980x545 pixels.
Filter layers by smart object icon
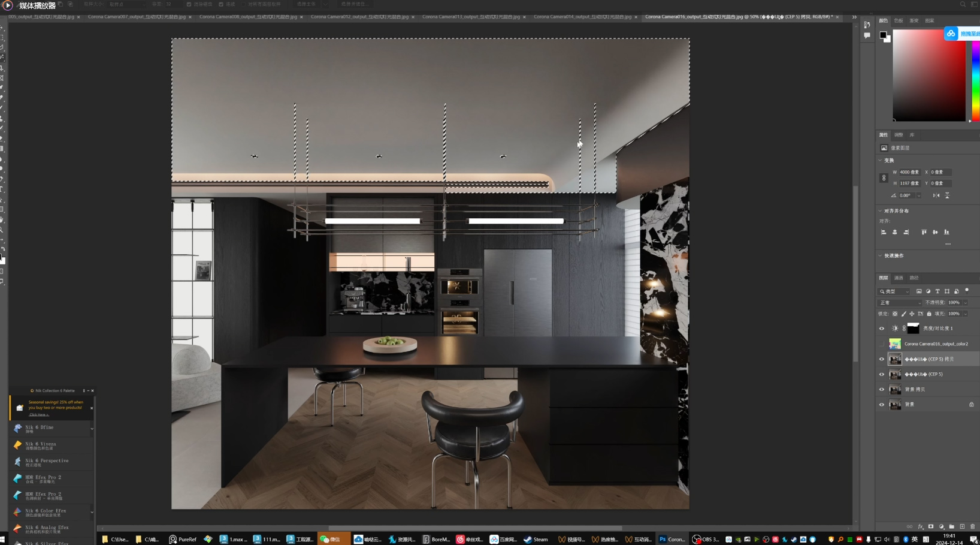pyautogui.click(x=957, y=291)
